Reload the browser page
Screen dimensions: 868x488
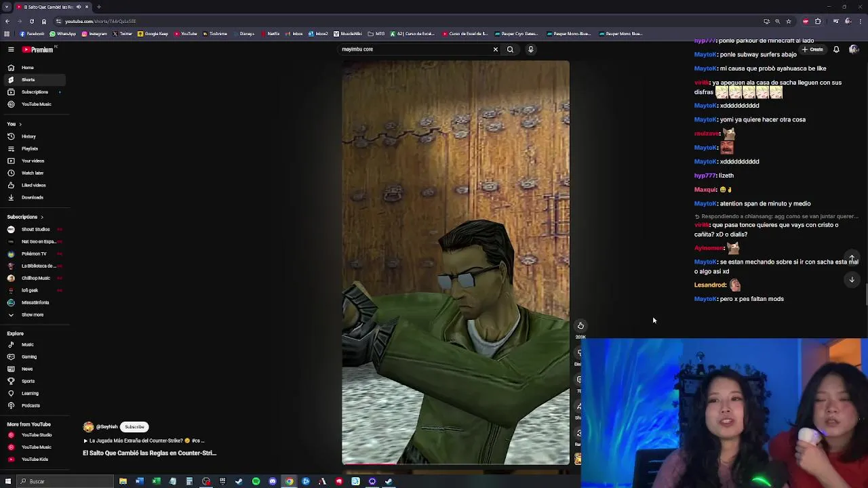(x=32, y=21)
